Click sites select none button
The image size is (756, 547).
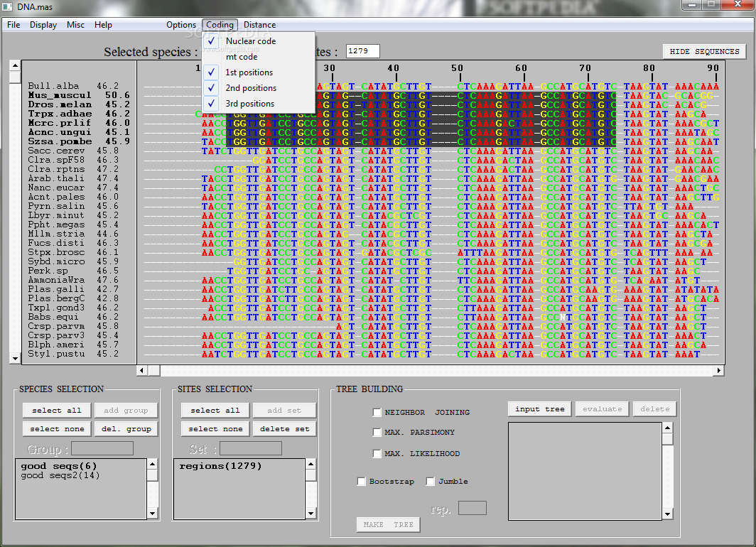pos(215,428)
